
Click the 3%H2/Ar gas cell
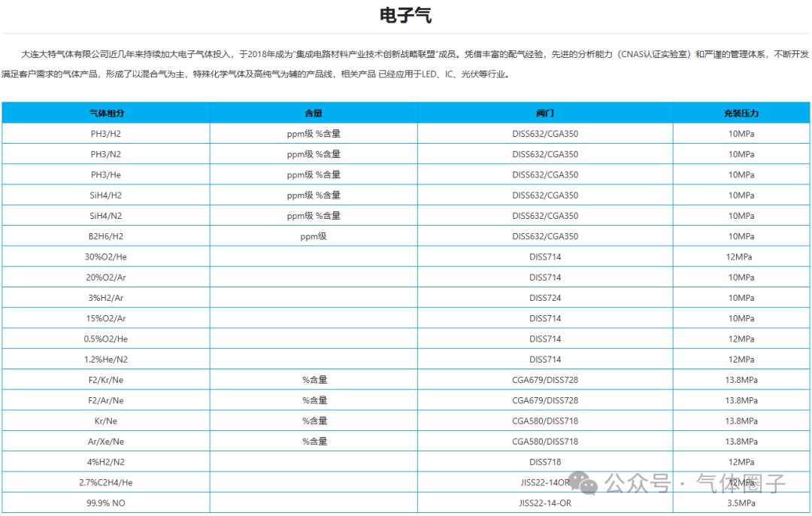106,298
